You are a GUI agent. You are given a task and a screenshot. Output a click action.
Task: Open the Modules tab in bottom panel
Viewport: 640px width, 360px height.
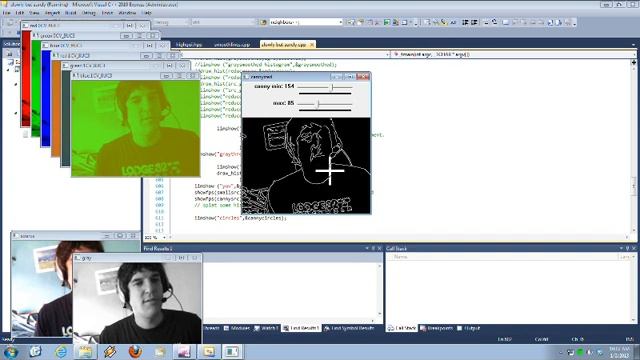(x=237, y=328)
